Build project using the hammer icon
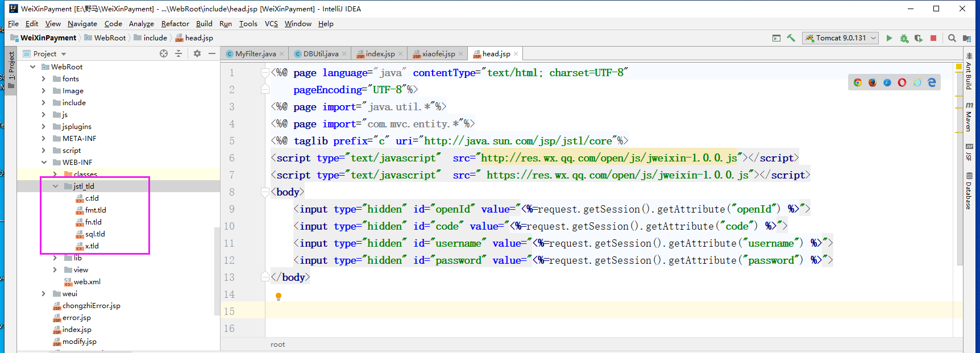Image resolution: width=980 pixels, height=353 pixels. 791,38
